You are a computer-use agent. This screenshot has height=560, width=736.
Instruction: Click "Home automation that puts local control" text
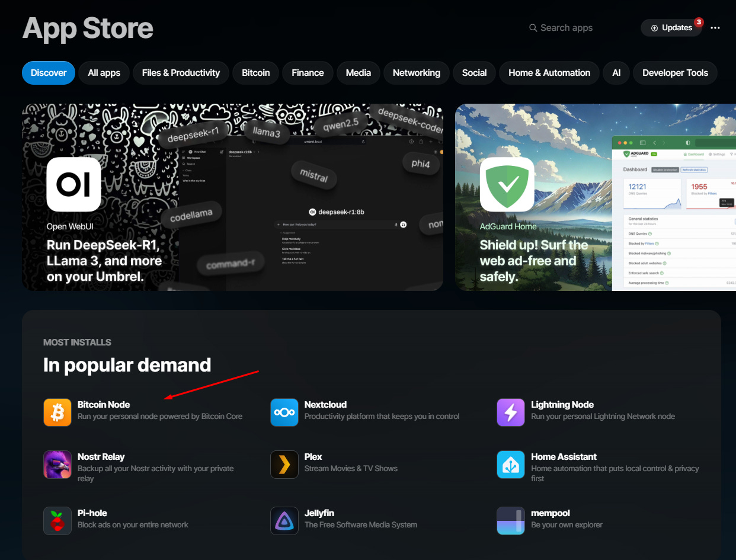pos(615,473)
